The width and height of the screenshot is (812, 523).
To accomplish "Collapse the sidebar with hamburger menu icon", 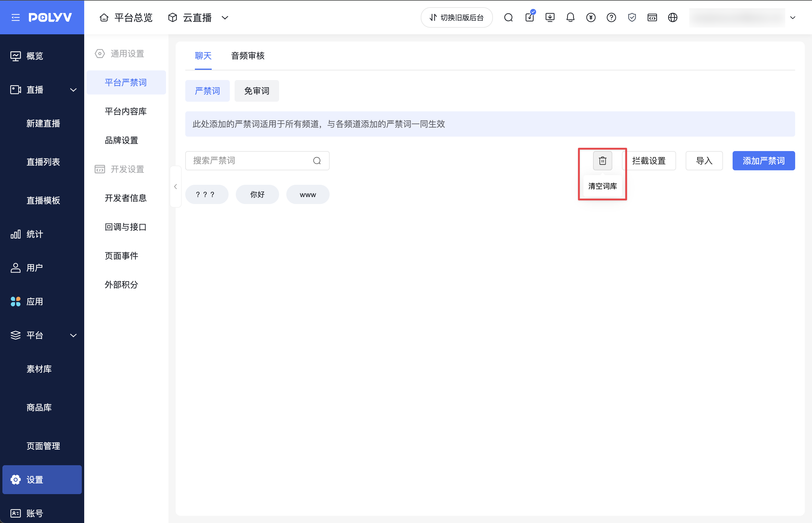I will (16, 17).
